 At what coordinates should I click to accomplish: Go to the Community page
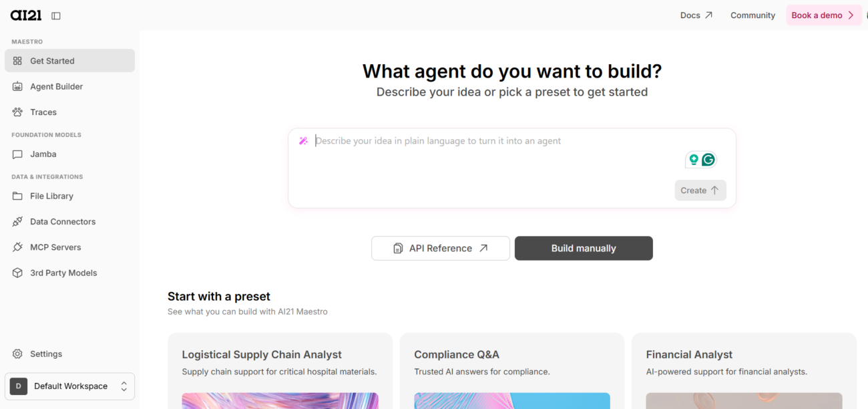coord(752,15)
